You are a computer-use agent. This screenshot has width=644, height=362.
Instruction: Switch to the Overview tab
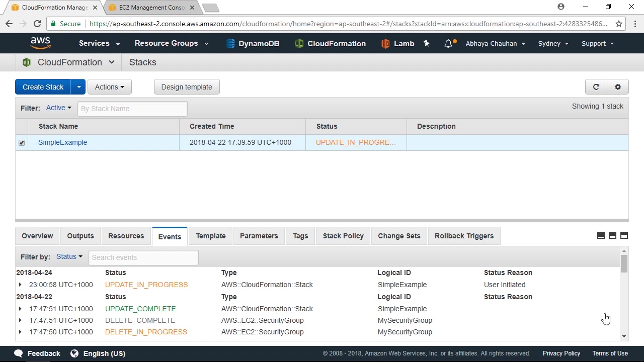[x=37, y=236]
